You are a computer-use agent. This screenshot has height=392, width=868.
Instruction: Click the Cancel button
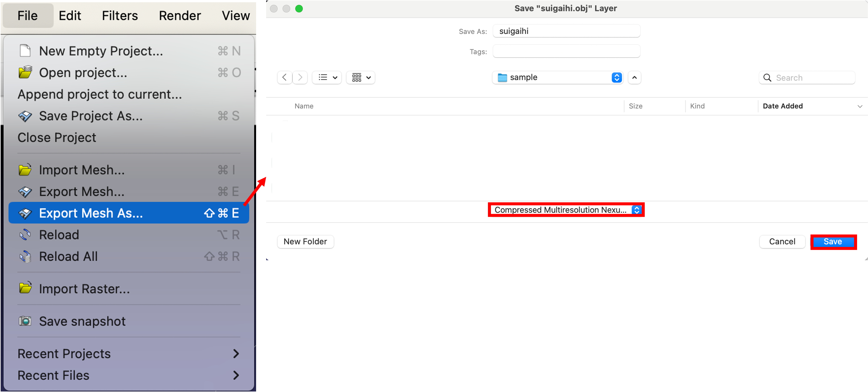pos(782,241)
